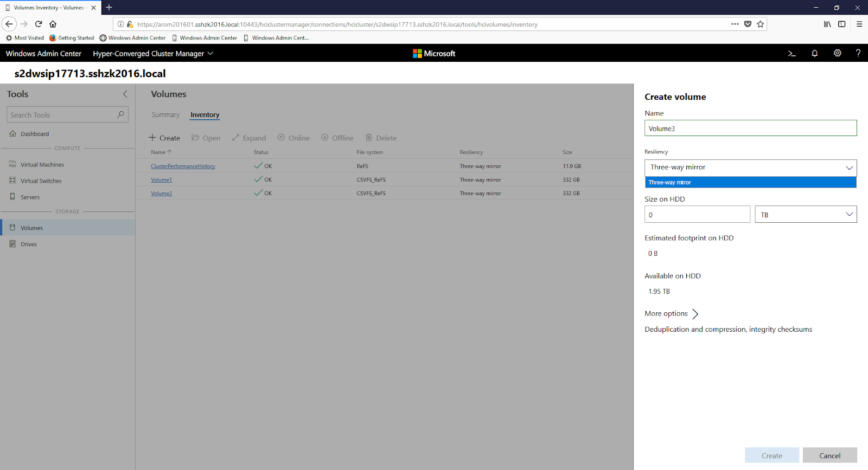Click the 11.9 GB size cell
The width and height of the screenshot is (868, 470).
pos(572,166)
